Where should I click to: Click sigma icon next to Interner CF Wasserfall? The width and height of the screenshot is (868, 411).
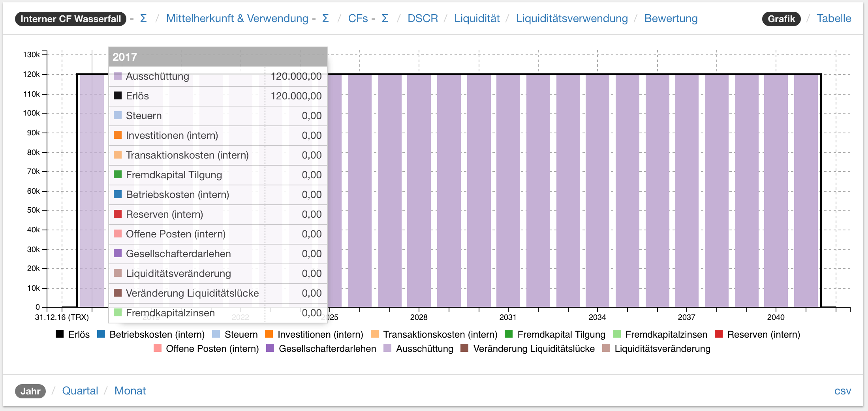tap(143, 19)
